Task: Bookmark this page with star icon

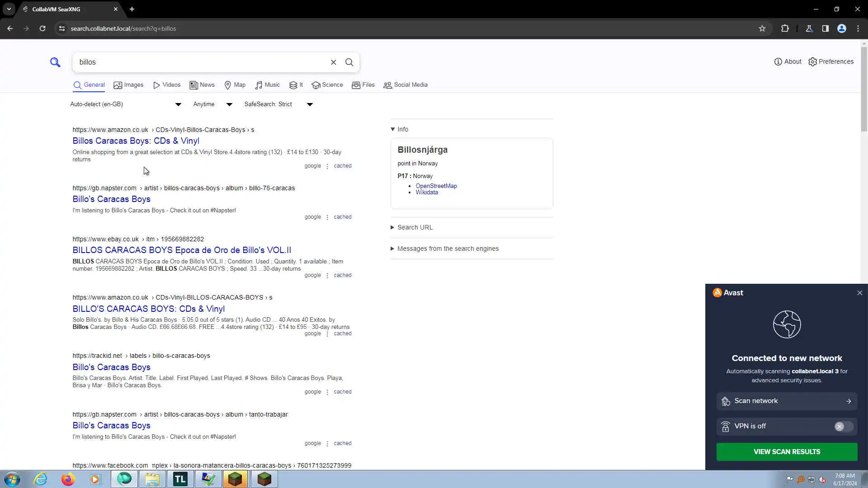Action: click(762, 28)
